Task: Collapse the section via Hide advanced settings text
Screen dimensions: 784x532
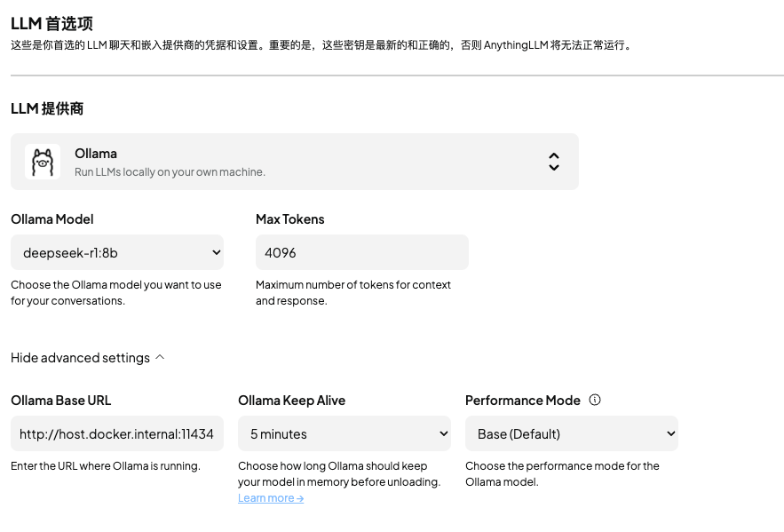Action: (x=80, y=358)
